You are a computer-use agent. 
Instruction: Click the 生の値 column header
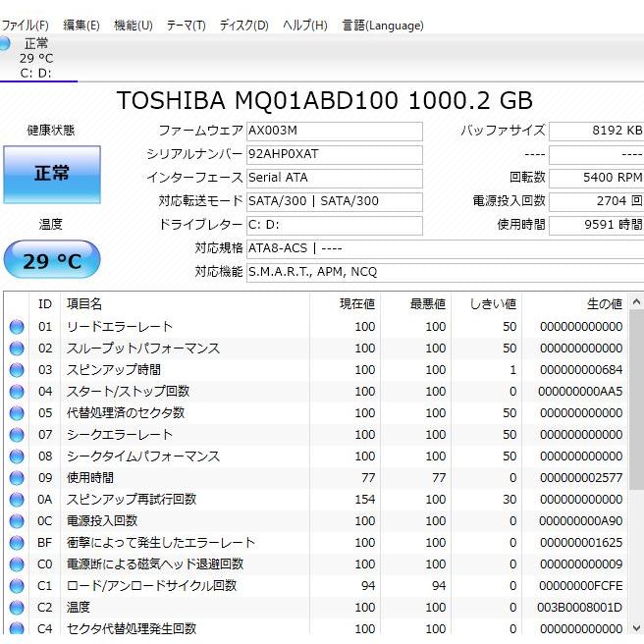[x=575, y=304]
